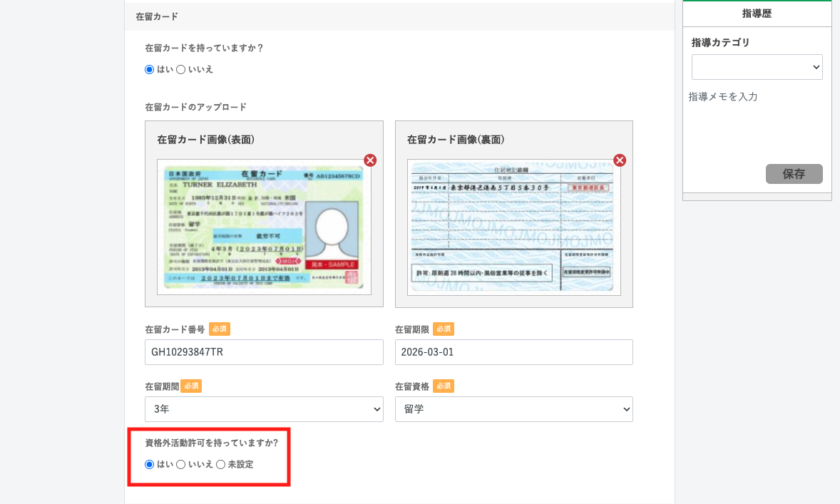
Task: Select はい for having a residence card
Action: click(150, 70)
